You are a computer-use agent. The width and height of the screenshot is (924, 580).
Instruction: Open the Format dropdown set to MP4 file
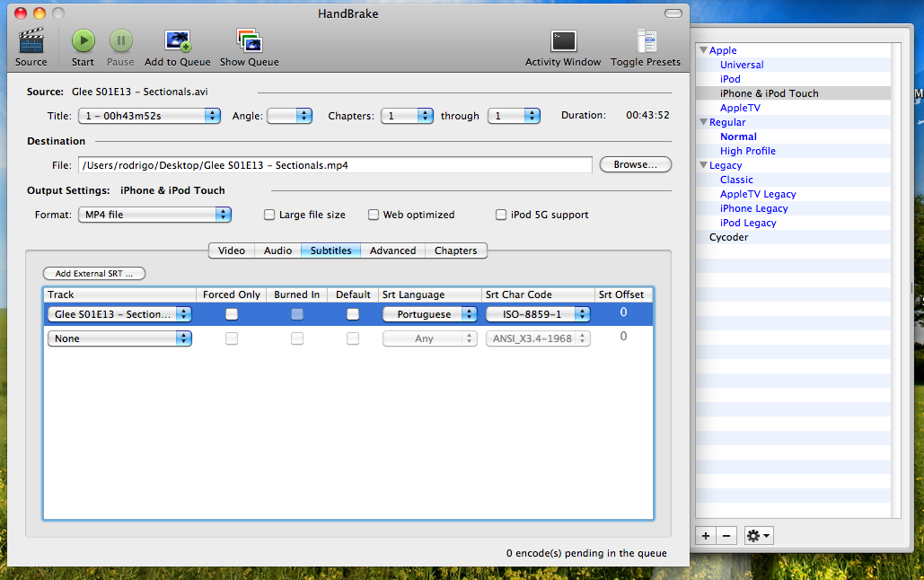click(x=154, y=215)
